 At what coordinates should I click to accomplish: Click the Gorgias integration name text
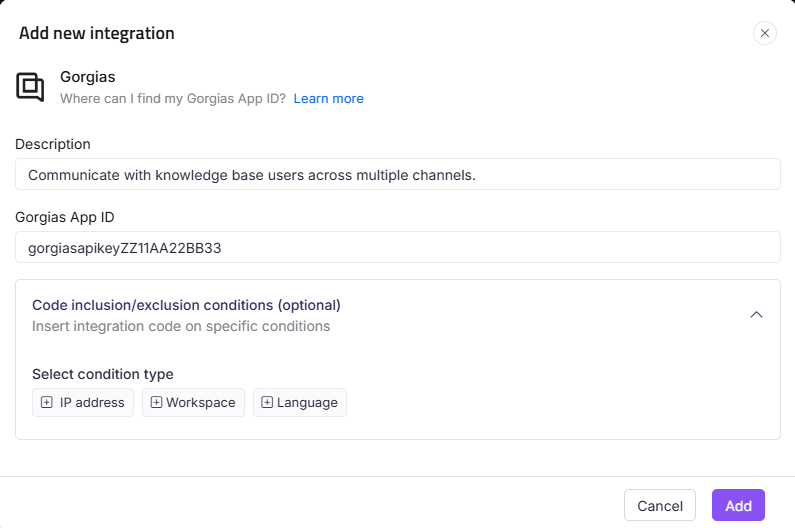tap(88, 77)
